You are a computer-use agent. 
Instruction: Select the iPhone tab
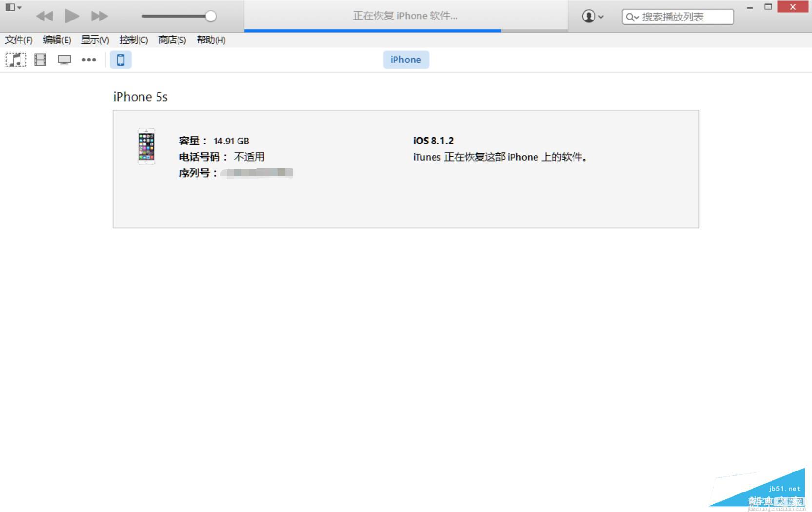(x=406, y=60)
